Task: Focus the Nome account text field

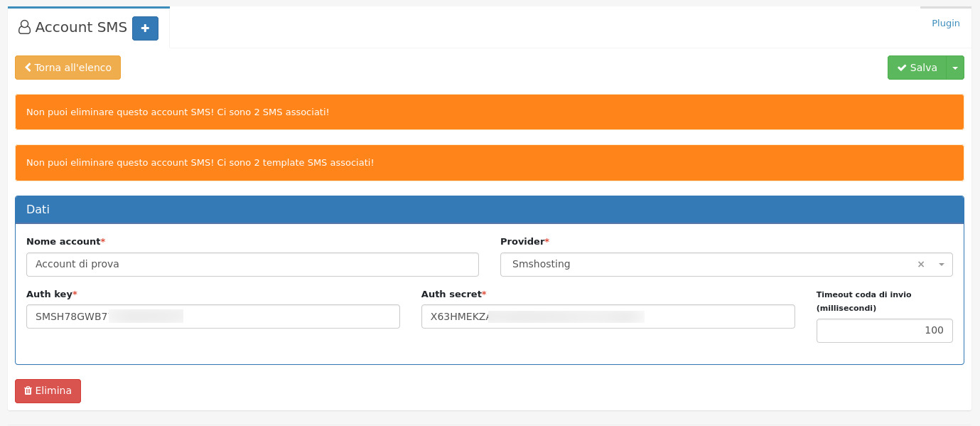Action: coord(252,265)
